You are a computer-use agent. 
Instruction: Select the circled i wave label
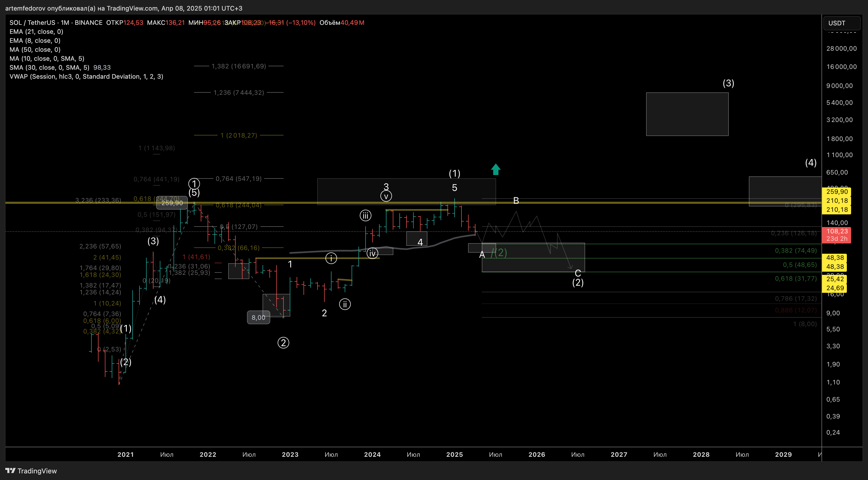pos(331,258)
